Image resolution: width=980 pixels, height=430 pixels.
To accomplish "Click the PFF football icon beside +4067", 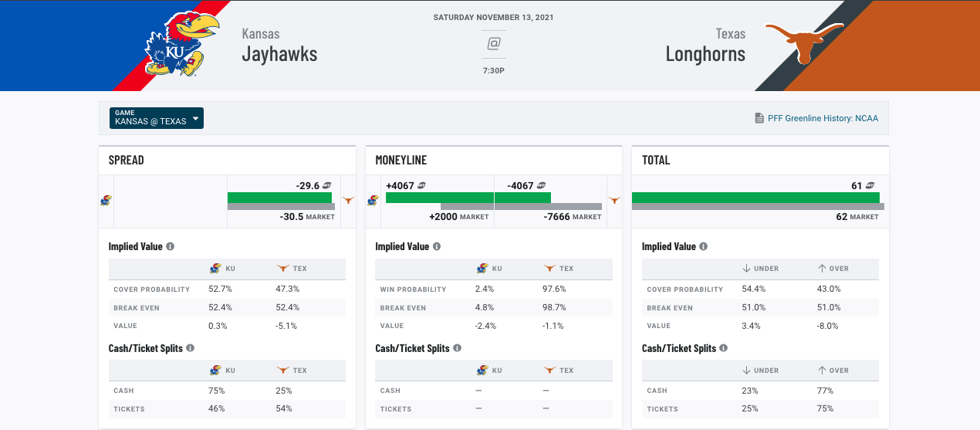I will point(422,185).
